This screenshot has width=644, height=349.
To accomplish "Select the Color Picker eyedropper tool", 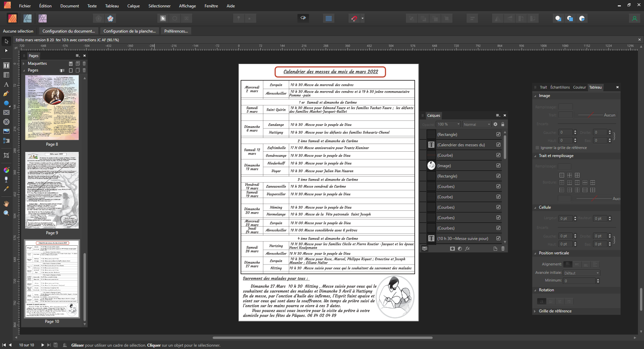I will click(x=6, y=189).
